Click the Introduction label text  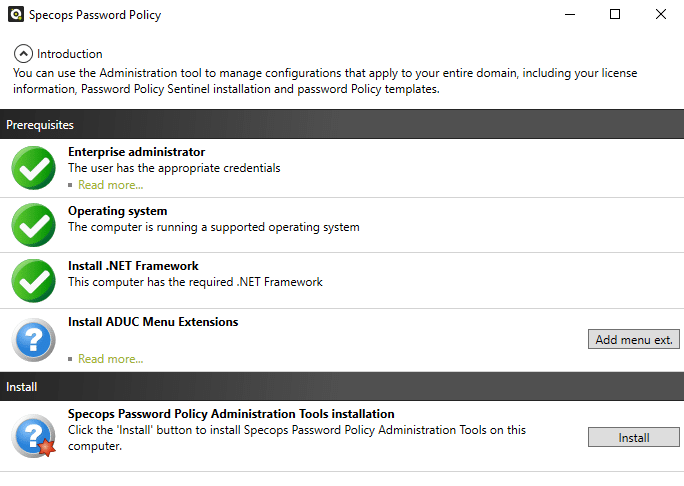pos(70,54)
